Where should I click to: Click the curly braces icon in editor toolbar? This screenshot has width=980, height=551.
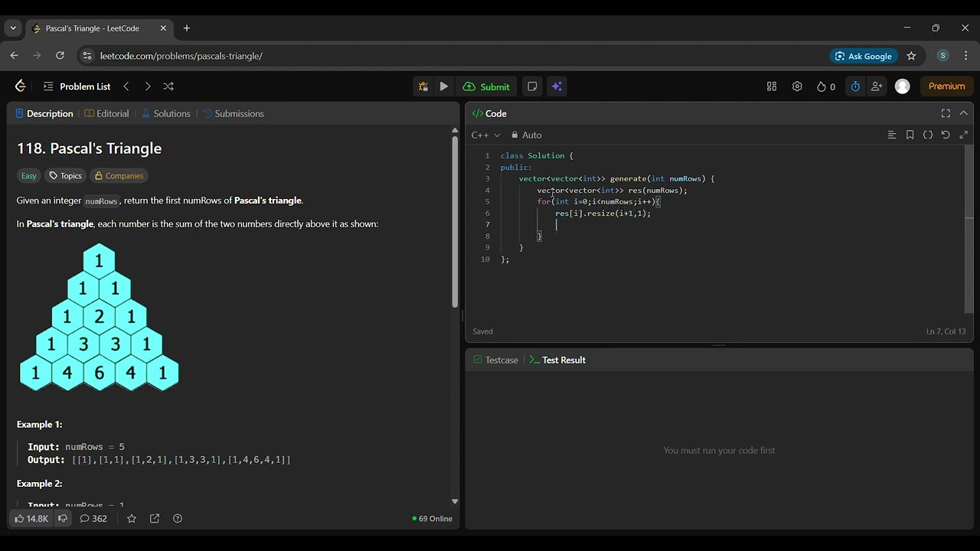point(928,135)
